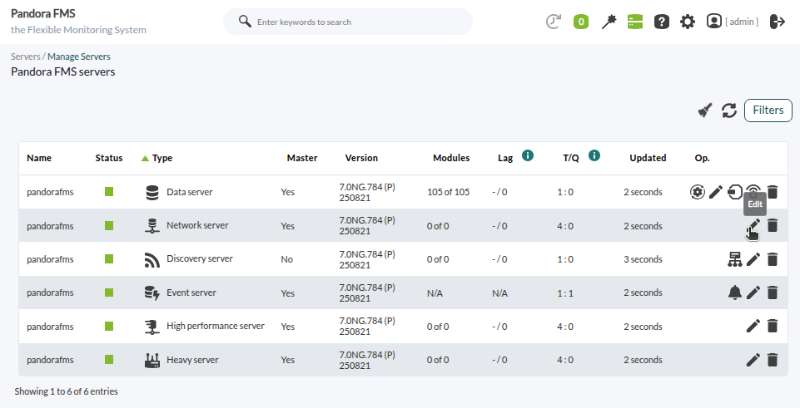The width and height of the screenshot is (800, 408).
Task: Delete the Network server entry
Action: point(772,225)
